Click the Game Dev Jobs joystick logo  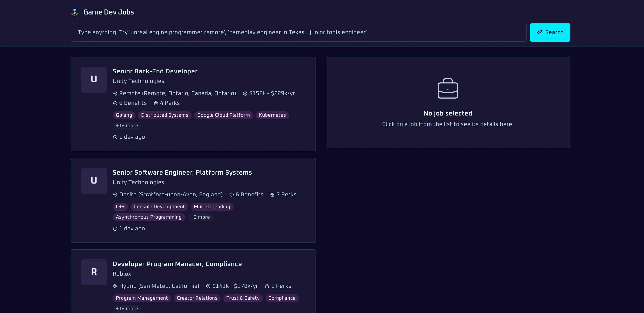[75, 12]
